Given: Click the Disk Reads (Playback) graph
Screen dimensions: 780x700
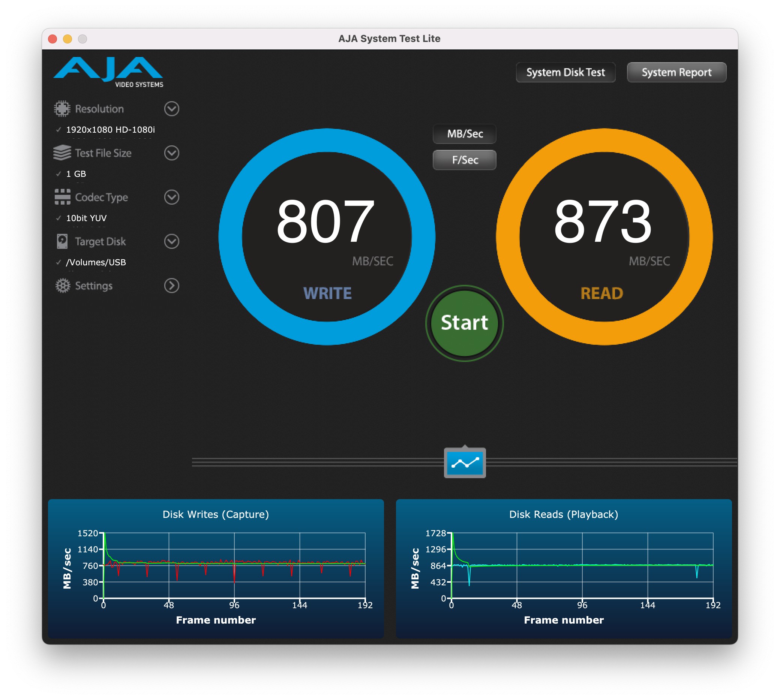Looking at the screenshot, I should click(582, 565).
